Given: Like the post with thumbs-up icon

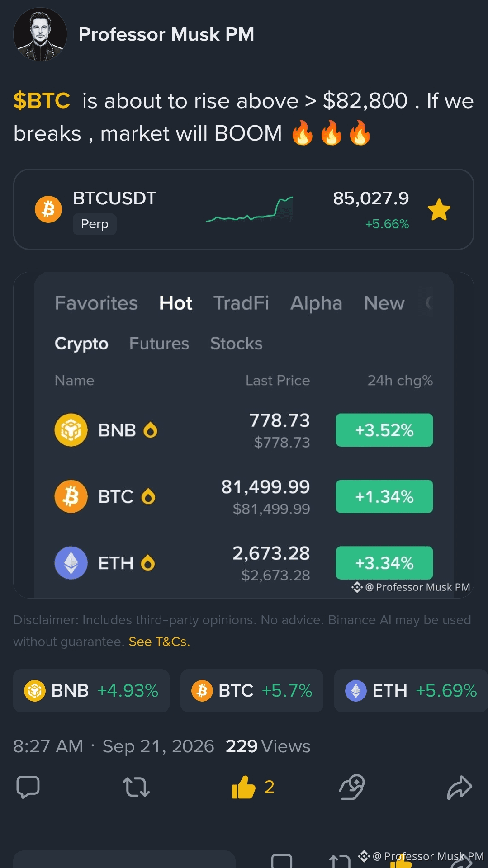Looking at the screenshot, I should tap(243, 787).
